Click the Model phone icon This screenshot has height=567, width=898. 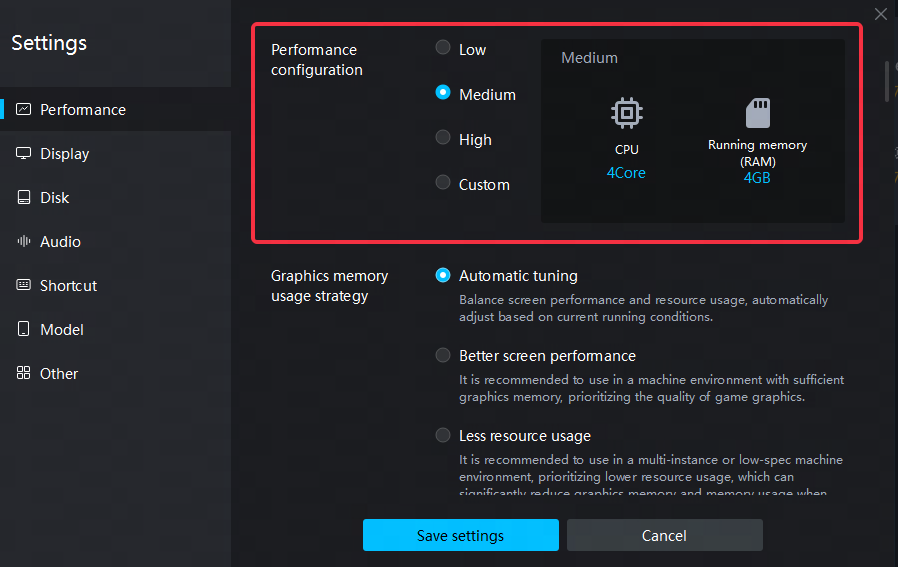(x=23, y=329)
